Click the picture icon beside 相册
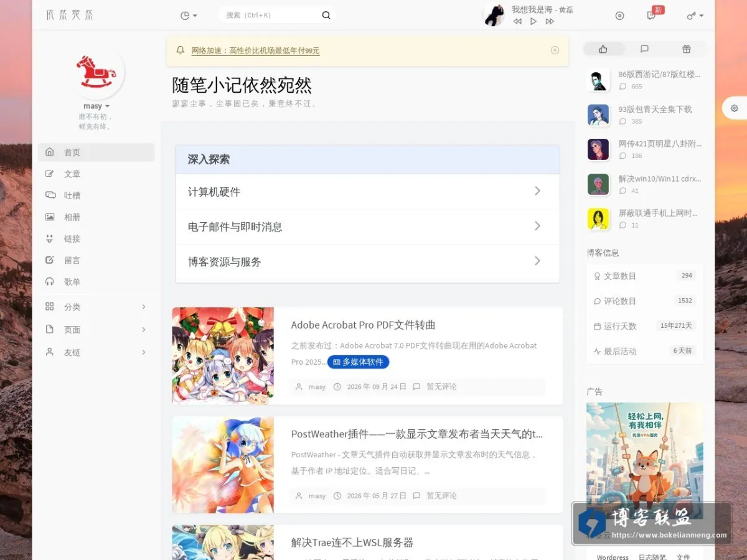Screen dimensions: 747x560 50,217
